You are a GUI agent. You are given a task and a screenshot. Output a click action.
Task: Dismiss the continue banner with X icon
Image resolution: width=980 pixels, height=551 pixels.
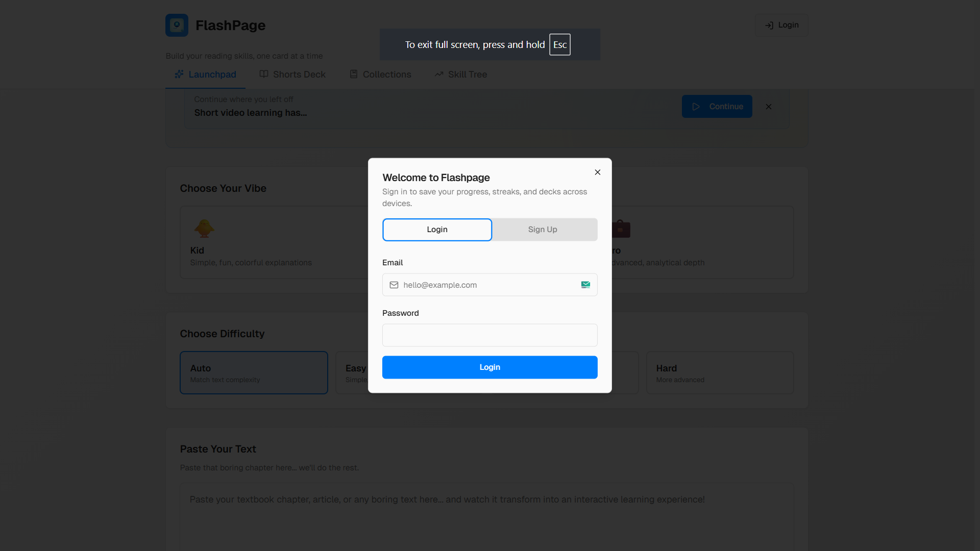click(x=768, y=107)
